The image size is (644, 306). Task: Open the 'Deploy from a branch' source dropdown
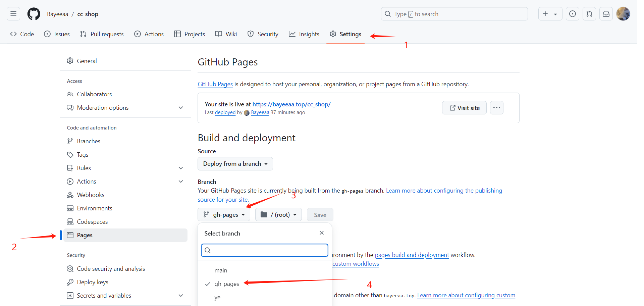[235, 164]
